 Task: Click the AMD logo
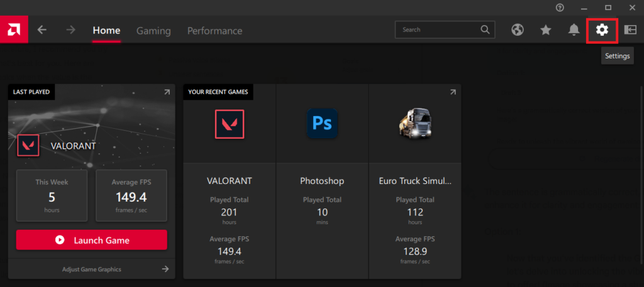(x=14, y=30)
